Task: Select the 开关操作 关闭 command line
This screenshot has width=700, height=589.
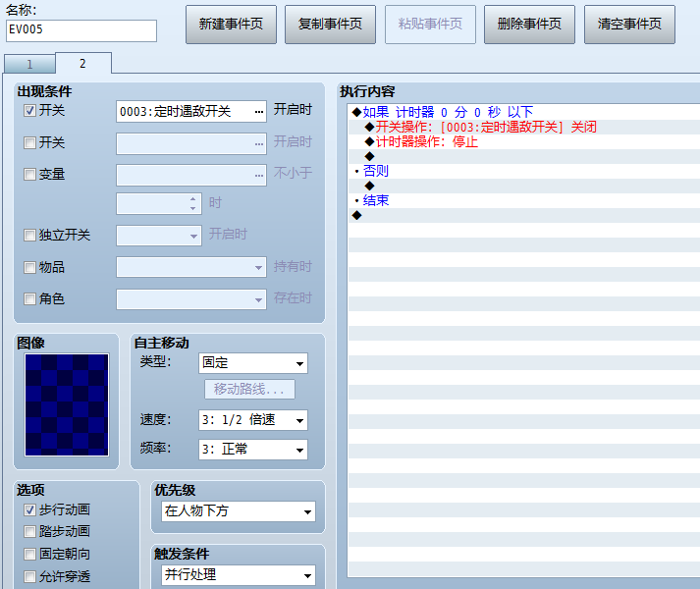Action: (x=524, y=127)
